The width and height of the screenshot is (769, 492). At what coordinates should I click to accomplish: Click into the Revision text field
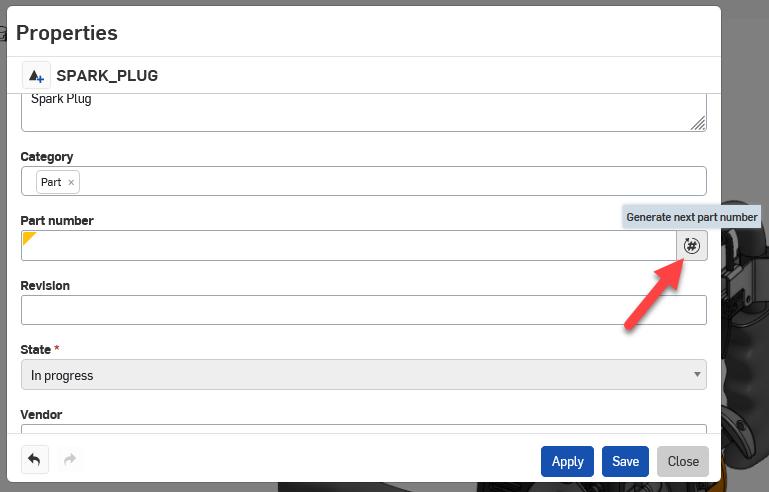[x=363, y=310]
